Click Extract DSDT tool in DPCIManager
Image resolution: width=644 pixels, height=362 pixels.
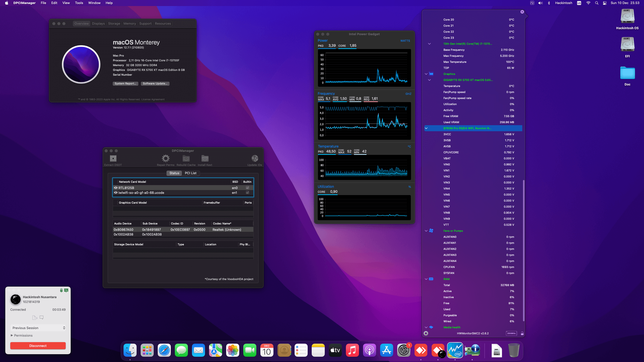[113, 160]
